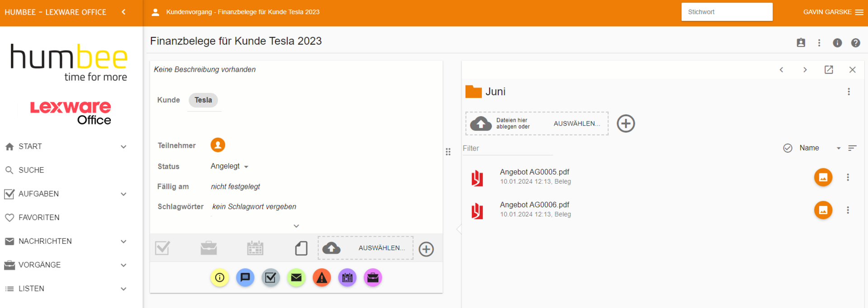This screenshot has height=308, width=868.
Task: Toggle select-all checkmark beside Name
Action: [788, 148]
